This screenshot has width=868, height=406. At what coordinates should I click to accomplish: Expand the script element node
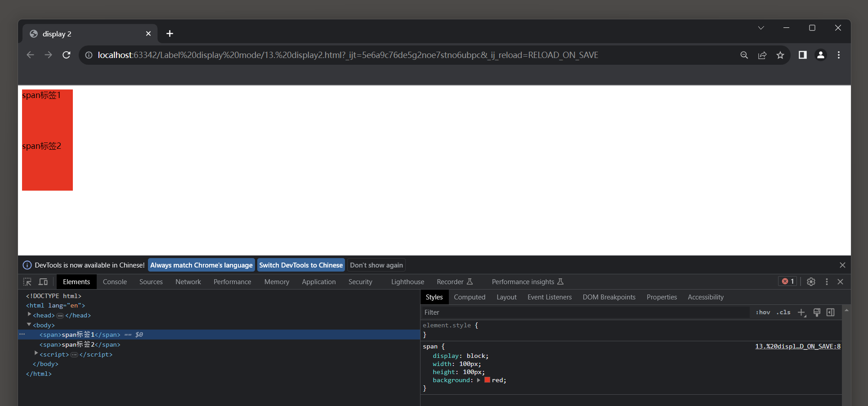pyautogui.click(x=36, y=354)
